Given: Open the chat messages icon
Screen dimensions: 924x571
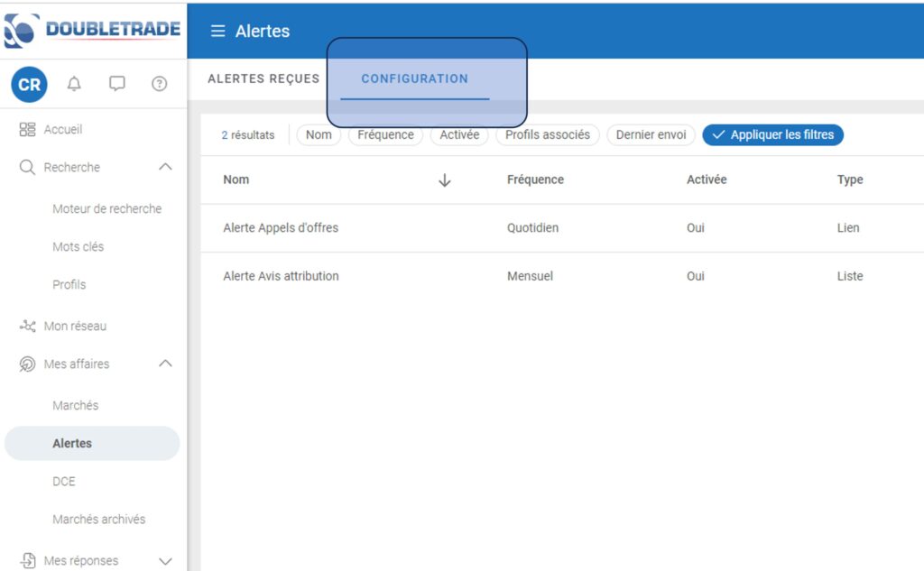Looking at the screenshot, I should pos(117,84).
